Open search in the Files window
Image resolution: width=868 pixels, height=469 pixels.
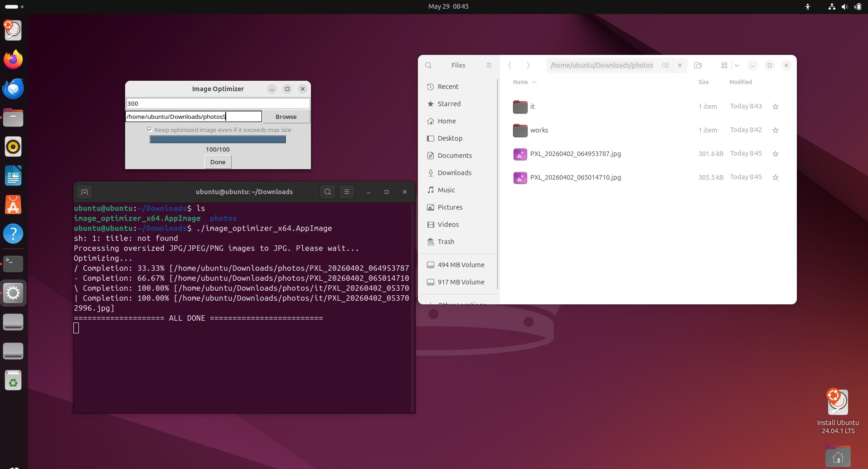[428, 65]
